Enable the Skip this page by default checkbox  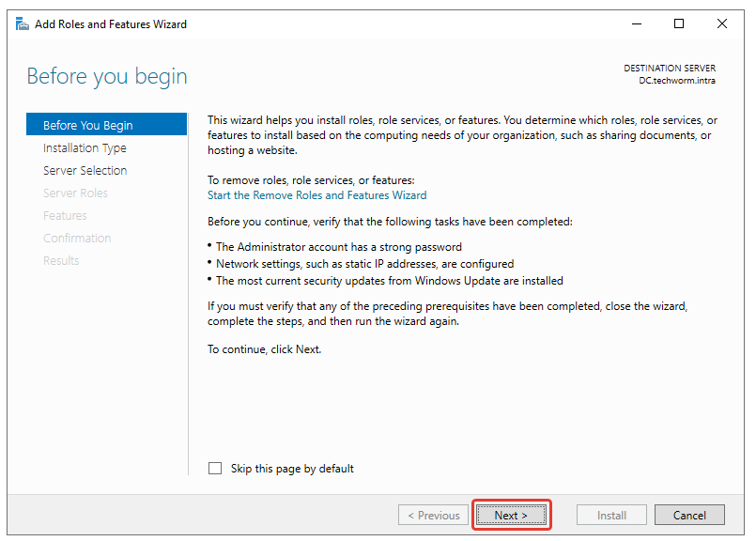pos(216,469)
